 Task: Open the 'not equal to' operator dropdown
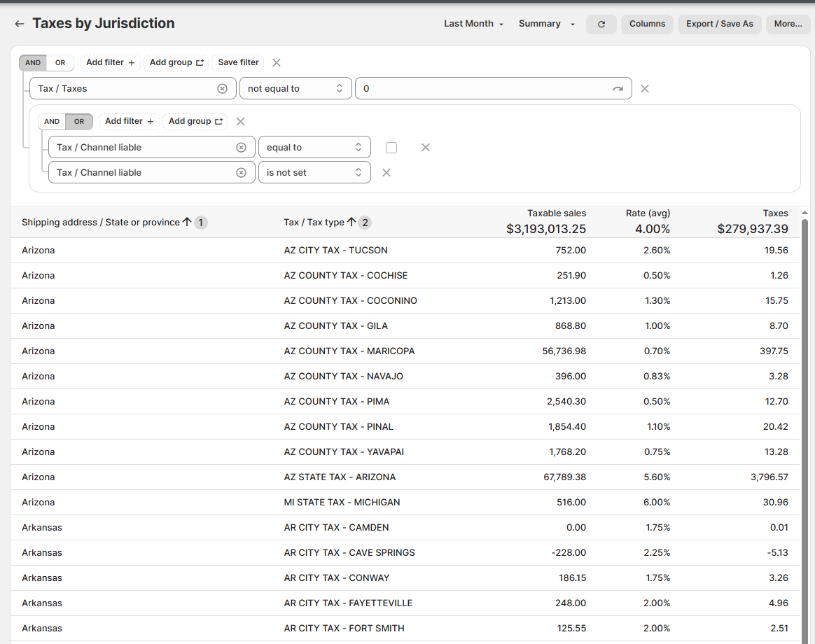pyautogui.click(x=295, y=89)
